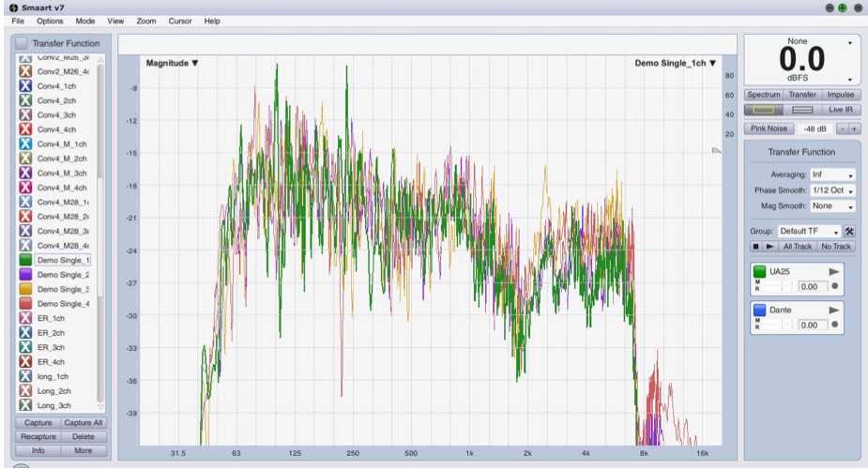Show the red Conv4_4ch trace
Viewport: 868px width, 469px height.
(25, 129)
